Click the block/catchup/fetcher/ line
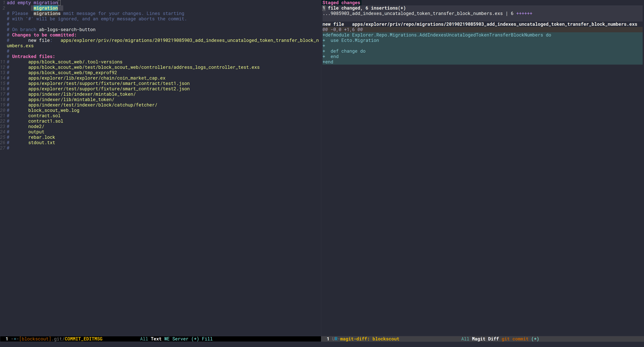Viewport: 644px width, 347px height. coord(93,105)
